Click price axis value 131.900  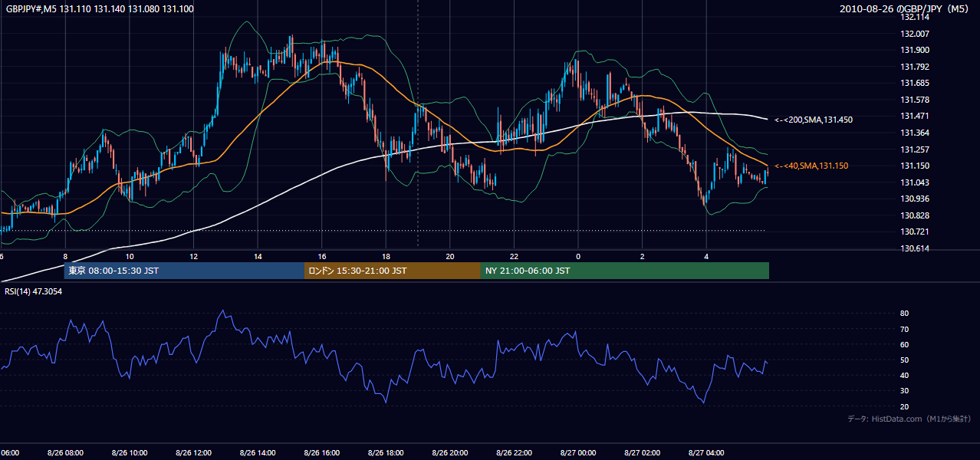(914, 50)
